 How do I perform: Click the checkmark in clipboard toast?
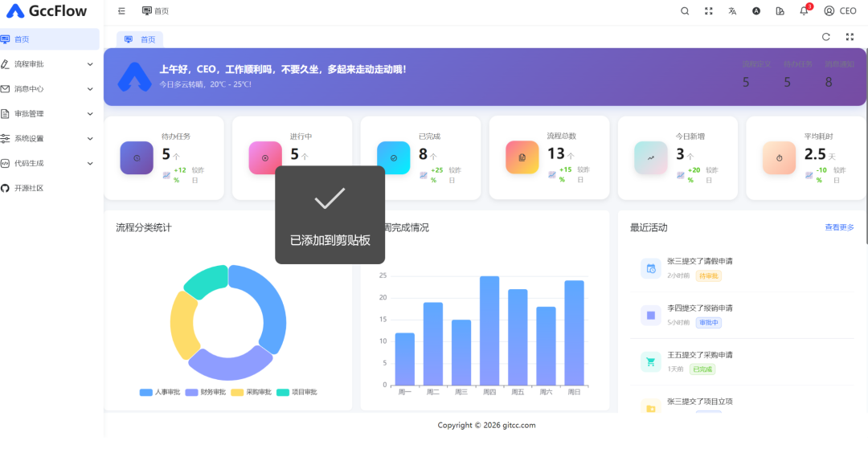(x=330, y=198)
